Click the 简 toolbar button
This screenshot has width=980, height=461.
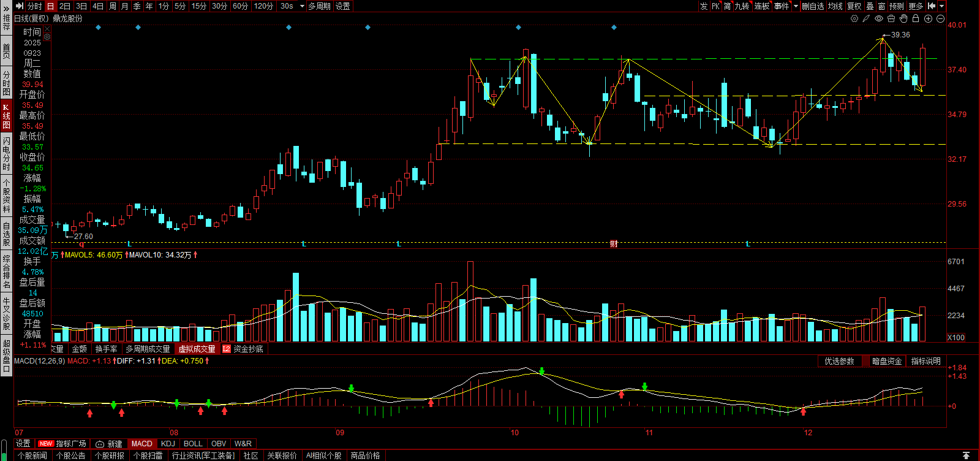click(x=727, y=6)
